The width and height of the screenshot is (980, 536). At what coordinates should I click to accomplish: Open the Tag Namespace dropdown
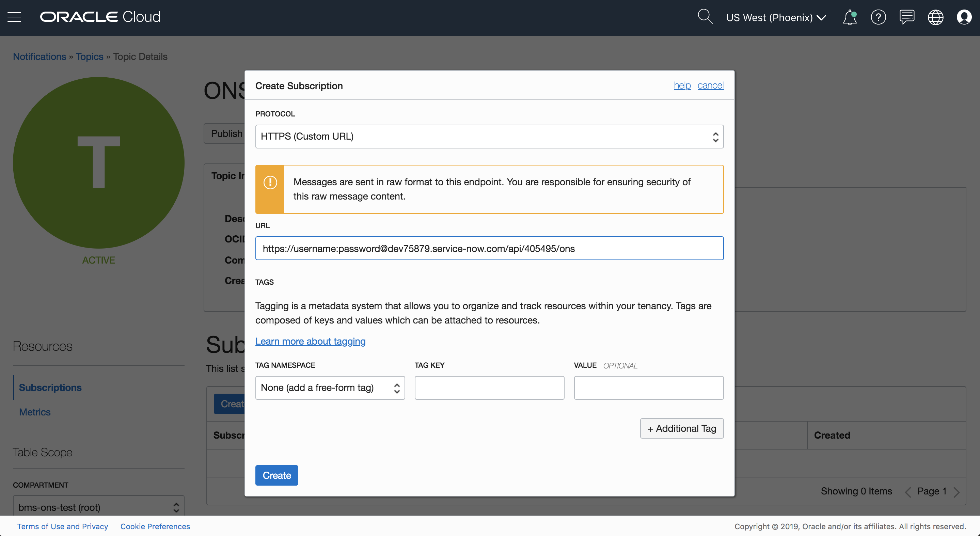point(330,388)
